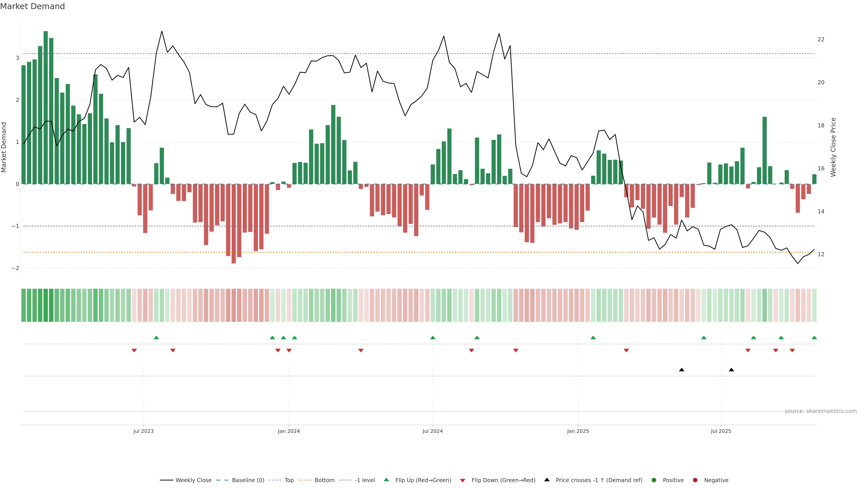Image resolution: width=868 pixels, height=488 pixels.
Task: Click the green Flip Up legend triangle
Action: coord(386,480)
